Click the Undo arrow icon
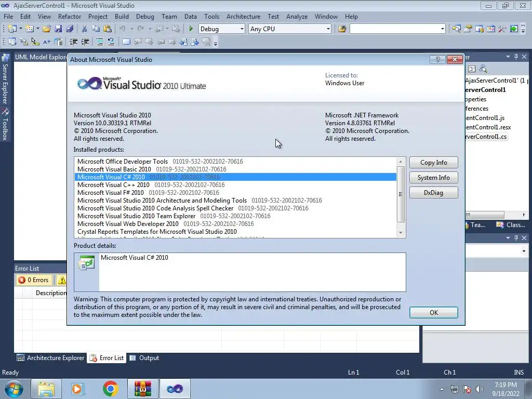This screenshot has width=532, height=399. (123, 29)
